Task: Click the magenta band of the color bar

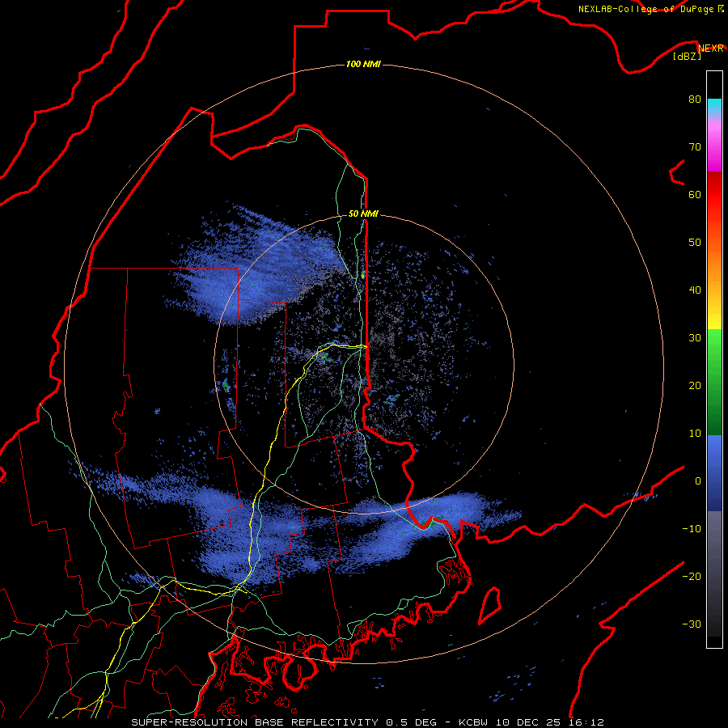Action: point(714,153)
